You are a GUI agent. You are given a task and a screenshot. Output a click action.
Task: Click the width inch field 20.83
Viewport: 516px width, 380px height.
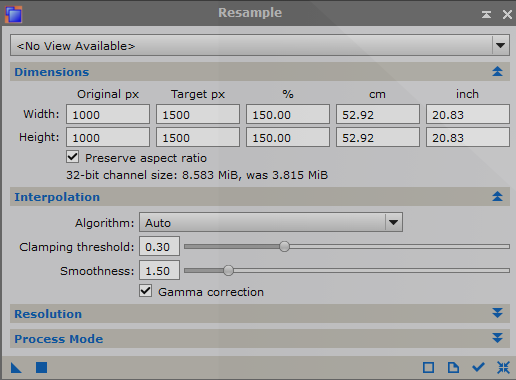click(468, 114)
